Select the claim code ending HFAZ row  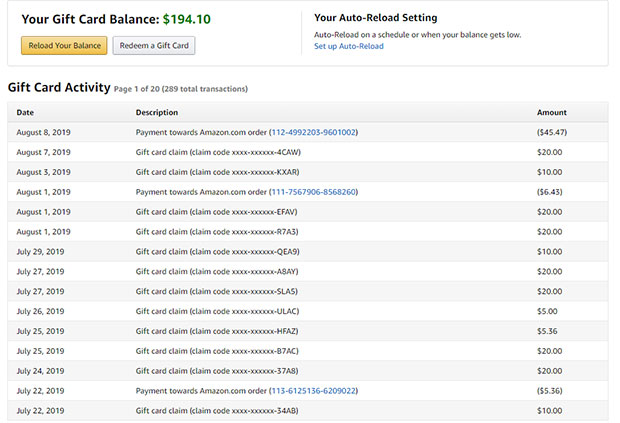(308, 331)
